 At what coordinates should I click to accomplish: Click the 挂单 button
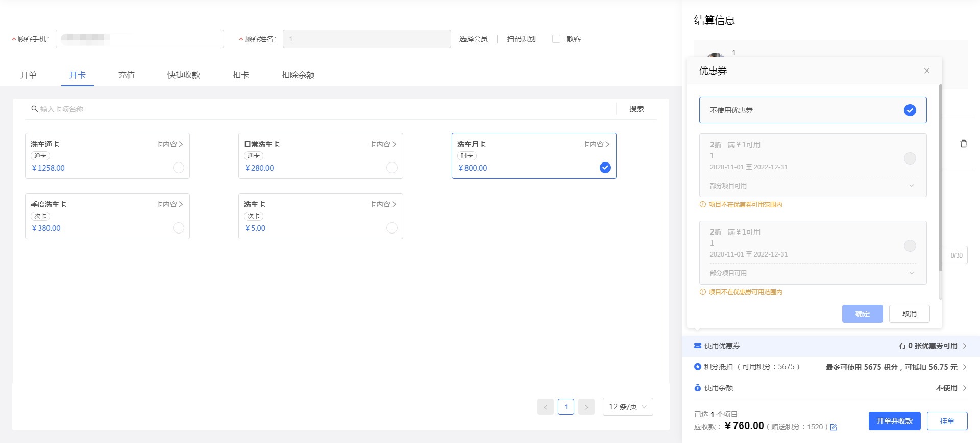[x=947, y=421]
